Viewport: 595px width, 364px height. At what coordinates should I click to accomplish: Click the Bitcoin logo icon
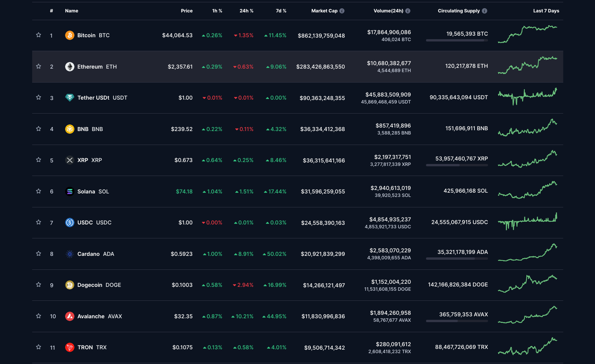point(70,35)
